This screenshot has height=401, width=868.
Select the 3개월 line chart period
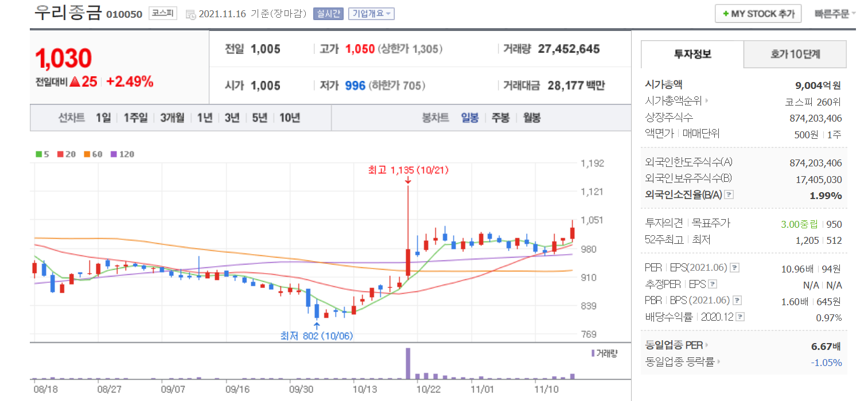(x=172, y=118)
